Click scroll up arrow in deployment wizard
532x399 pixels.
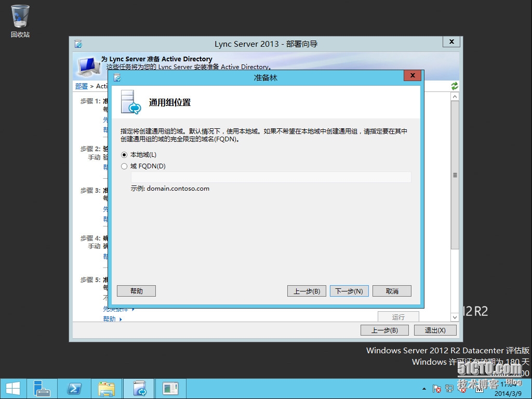[455, 97]
